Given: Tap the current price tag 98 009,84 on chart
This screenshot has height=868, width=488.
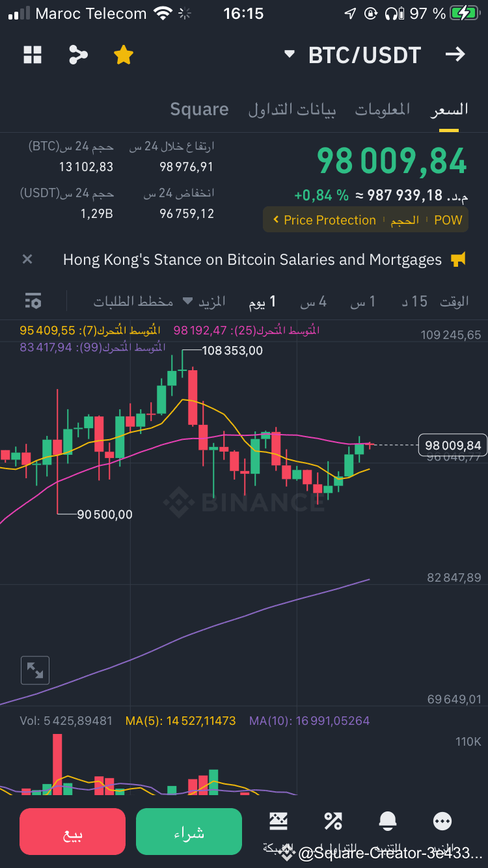Looking at the screenshot, I should [x=453, y=445].
